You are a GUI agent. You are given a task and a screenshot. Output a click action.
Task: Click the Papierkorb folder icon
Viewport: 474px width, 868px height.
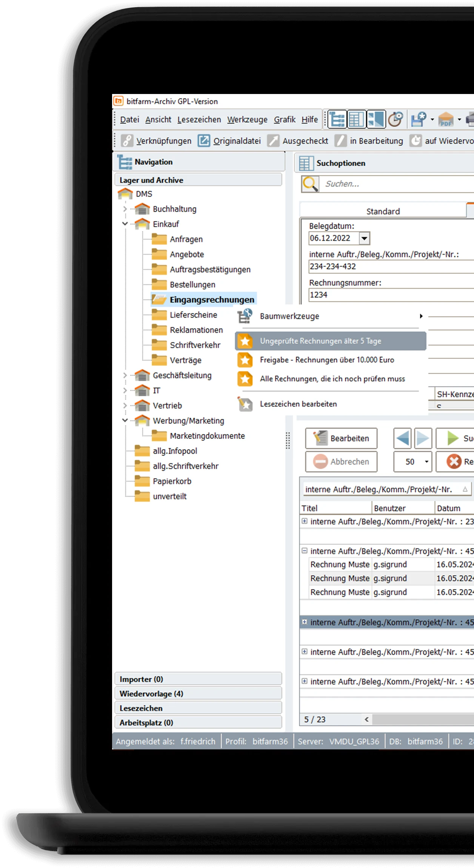coord(142,481)
